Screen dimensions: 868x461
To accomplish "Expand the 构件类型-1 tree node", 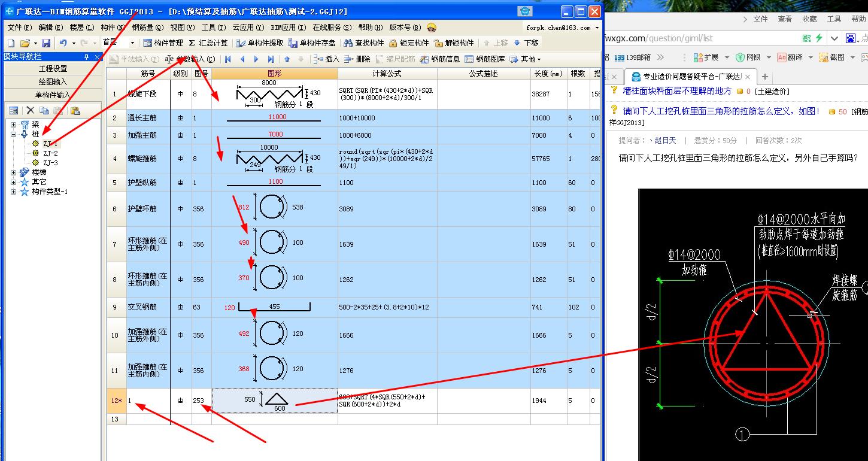I will point(14,192).
